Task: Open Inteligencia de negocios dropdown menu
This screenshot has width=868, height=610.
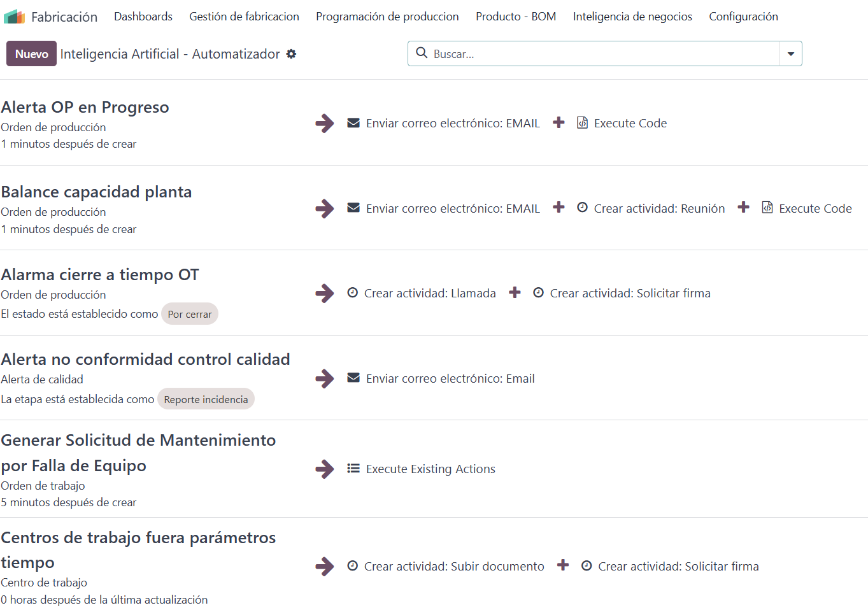Action: (632, 17)
